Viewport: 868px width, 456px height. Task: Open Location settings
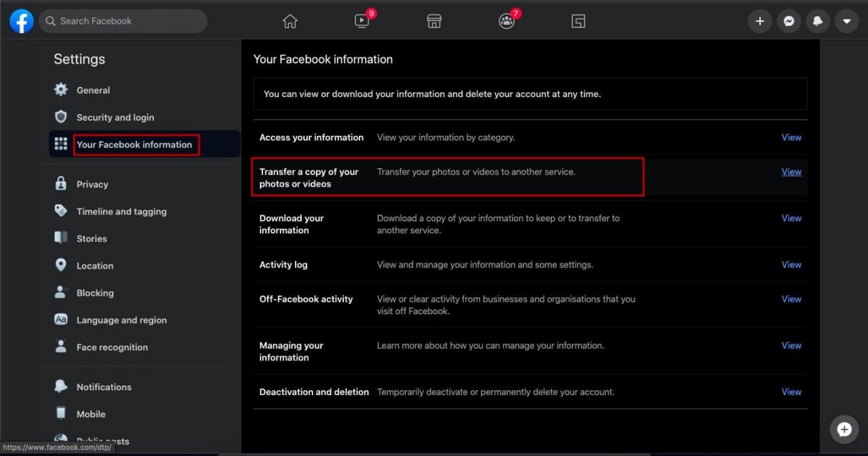(x=95, y=266)
